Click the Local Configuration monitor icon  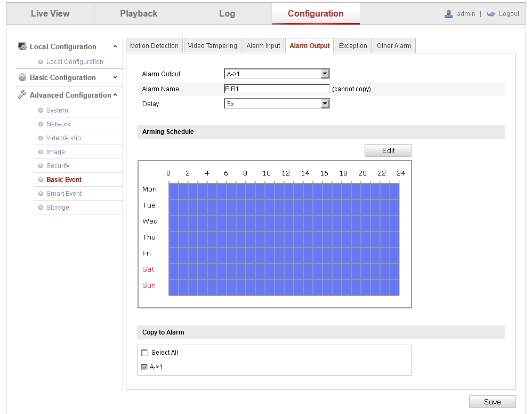tap(22, 46)
